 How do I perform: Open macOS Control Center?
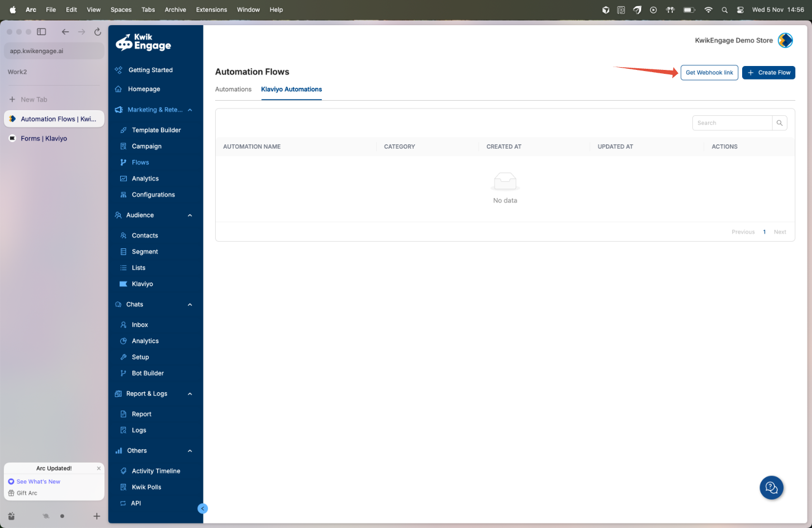740,10
